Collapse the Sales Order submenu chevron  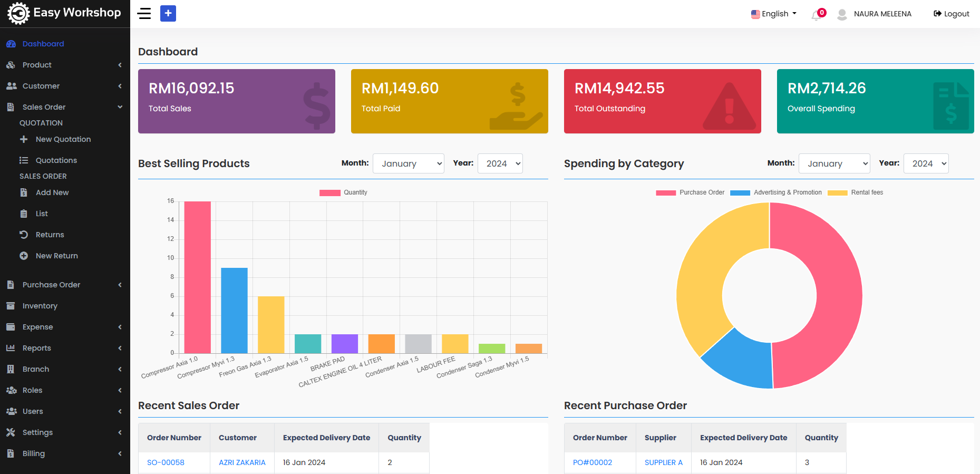(120, 107)
